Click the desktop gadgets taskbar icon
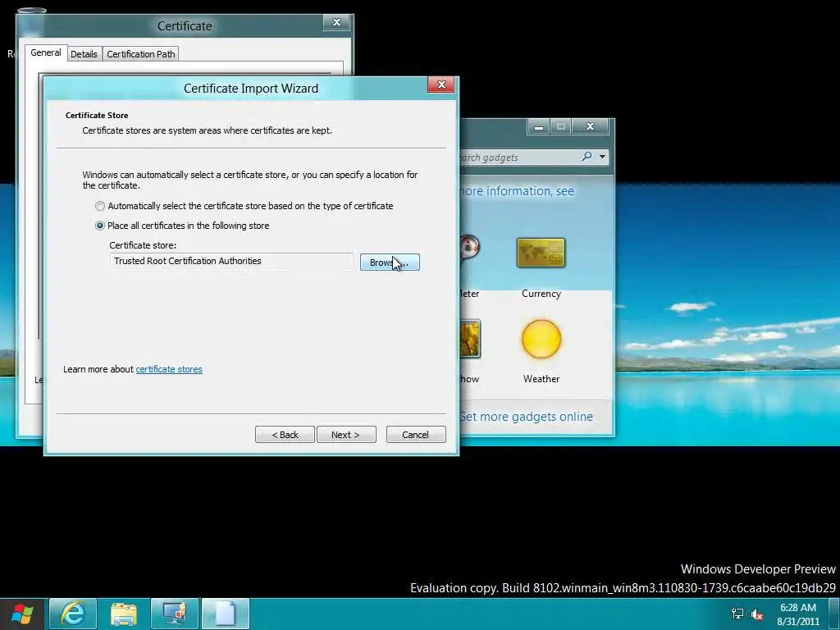 [175, 614]
